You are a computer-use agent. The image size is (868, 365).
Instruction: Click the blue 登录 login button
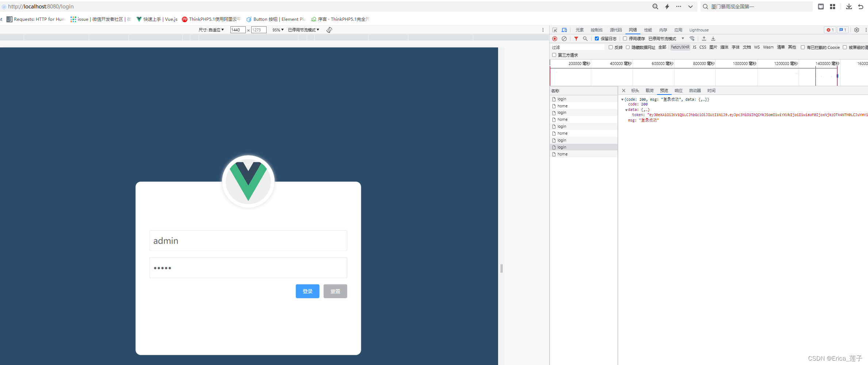tap(307, 291)
